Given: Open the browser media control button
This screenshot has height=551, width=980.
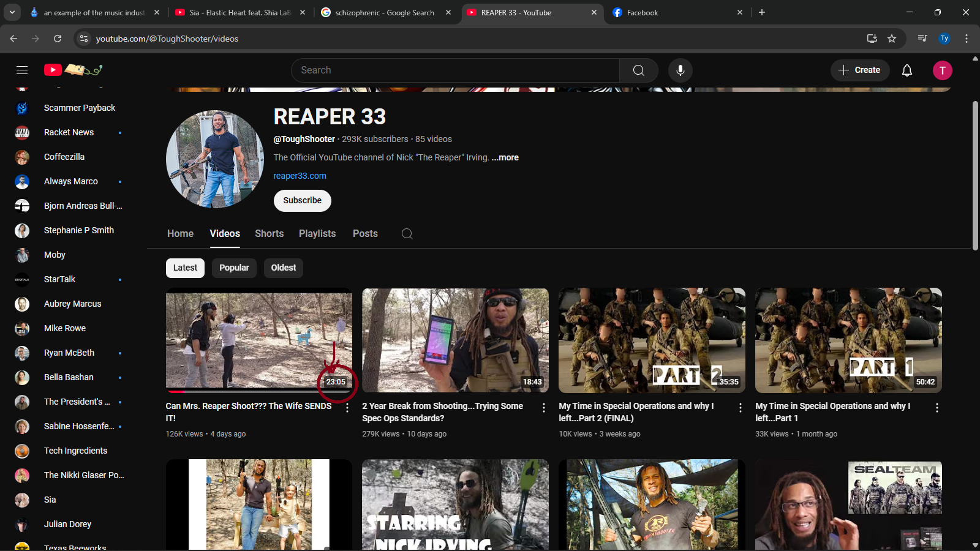Looking at the screenshot, I should tap(922, 39).
